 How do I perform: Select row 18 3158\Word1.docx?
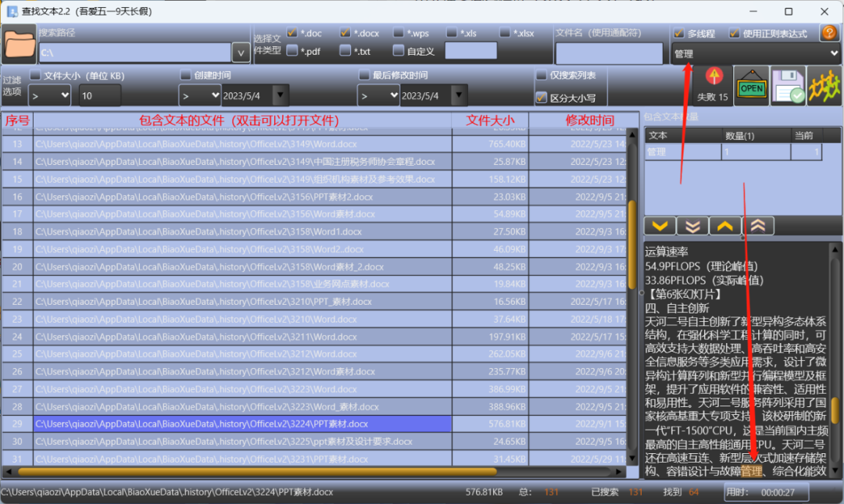(x=314, y=231)
